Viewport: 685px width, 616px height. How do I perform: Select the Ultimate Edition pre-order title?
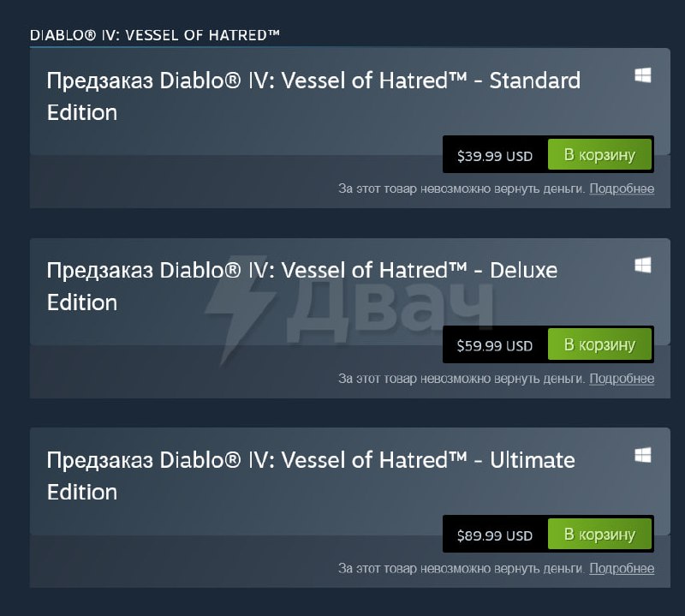click(x=310, y=475)
